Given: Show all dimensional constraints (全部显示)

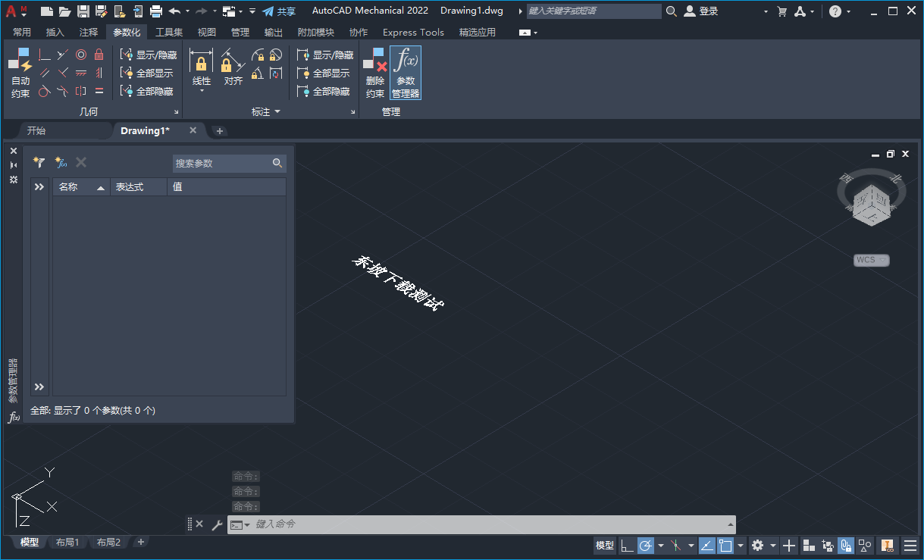Looking at the screenshot, I should click(324, 73).
